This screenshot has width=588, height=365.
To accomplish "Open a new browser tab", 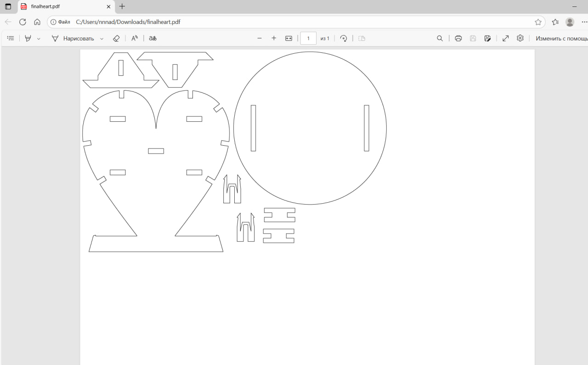I will pos(122,6).
